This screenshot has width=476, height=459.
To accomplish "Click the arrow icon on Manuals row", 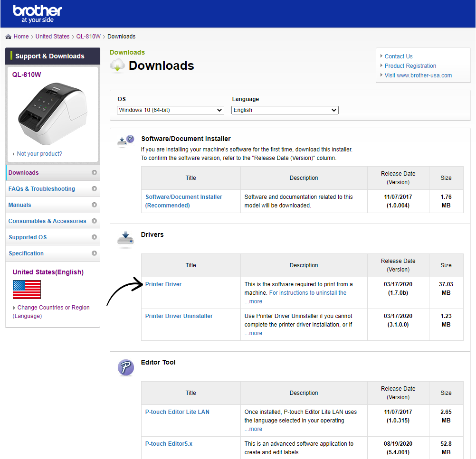I will point(94,205).
